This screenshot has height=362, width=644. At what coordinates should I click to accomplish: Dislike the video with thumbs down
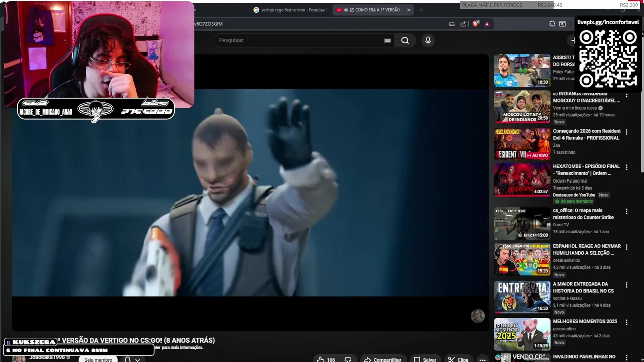click(348, 359)
